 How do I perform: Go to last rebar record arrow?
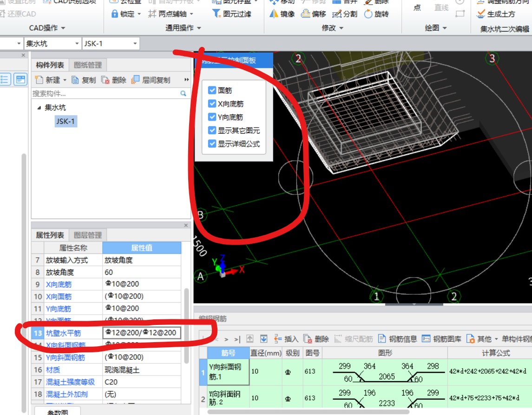[237, 339]
